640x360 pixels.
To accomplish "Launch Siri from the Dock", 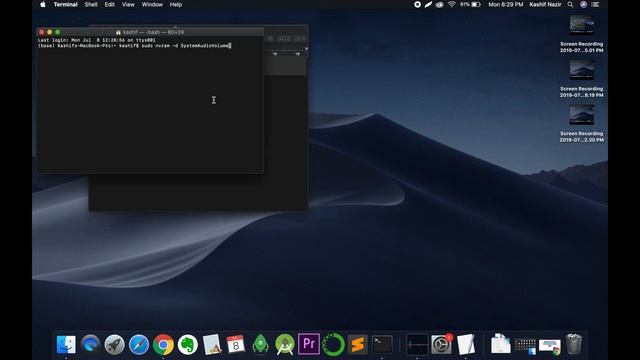I will (x=90, y=344).
